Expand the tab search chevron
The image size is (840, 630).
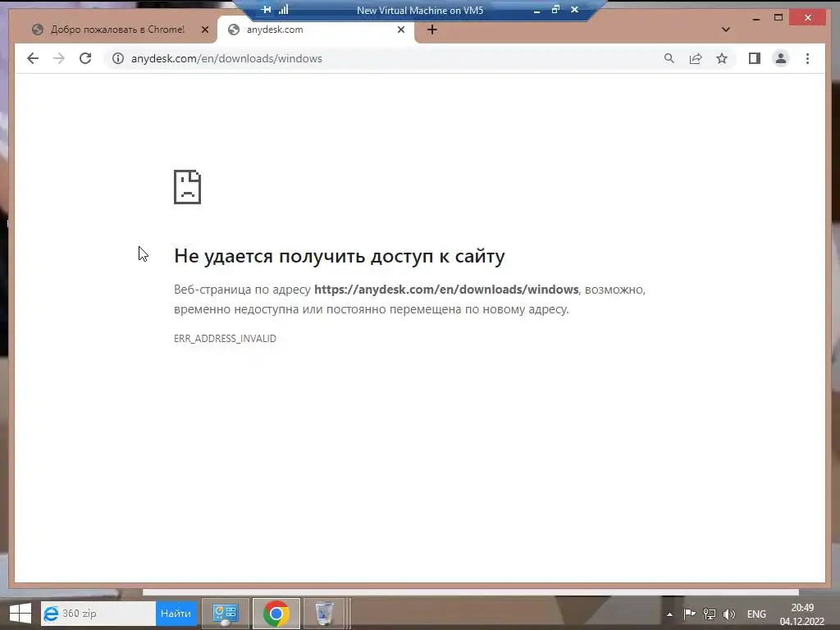point(726,30)
